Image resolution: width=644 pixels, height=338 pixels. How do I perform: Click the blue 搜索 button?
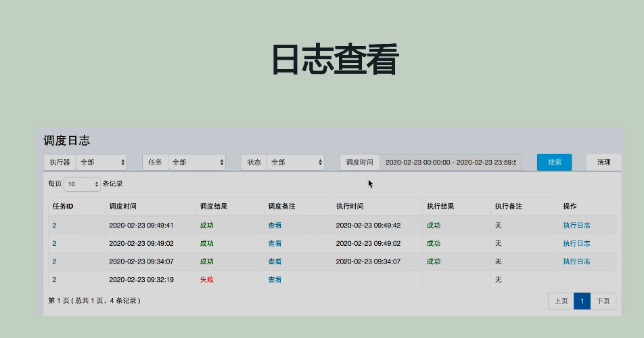(x=555, y=163)
